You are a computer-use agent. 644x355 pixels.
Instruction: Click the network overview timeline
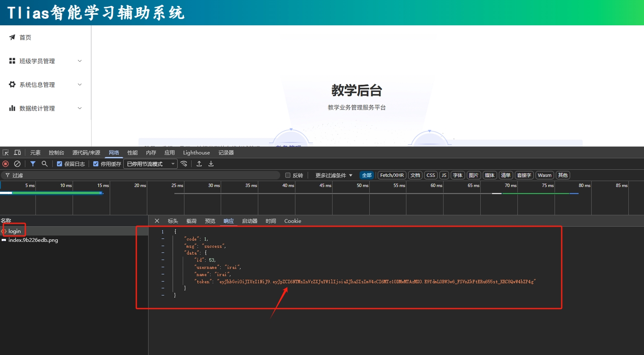(295, 198)
